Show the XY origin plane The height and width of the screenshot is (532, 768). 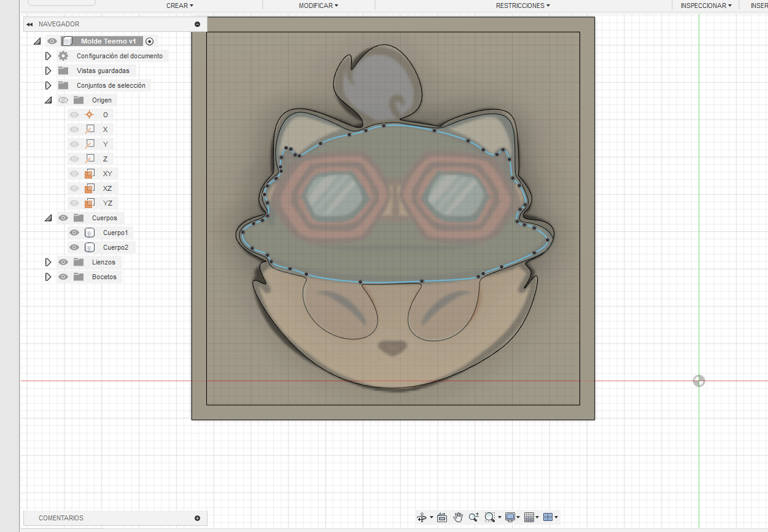click(x=74, y=174)
